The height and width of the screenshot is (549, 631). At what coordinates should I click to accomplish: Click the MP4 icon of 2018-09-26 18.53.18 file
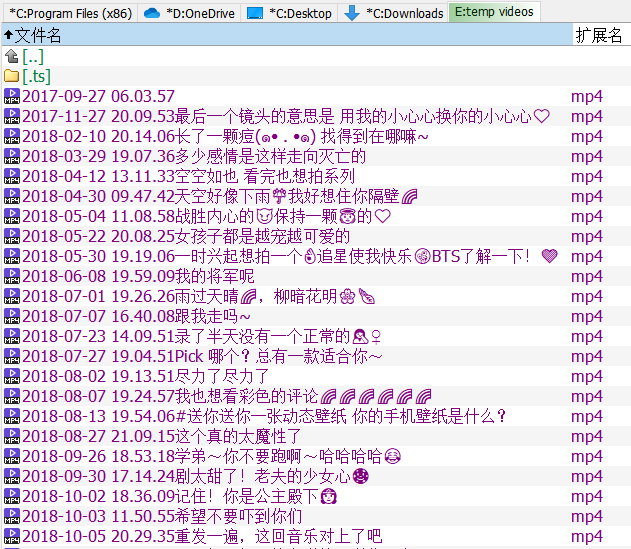(x=12, y=456)
